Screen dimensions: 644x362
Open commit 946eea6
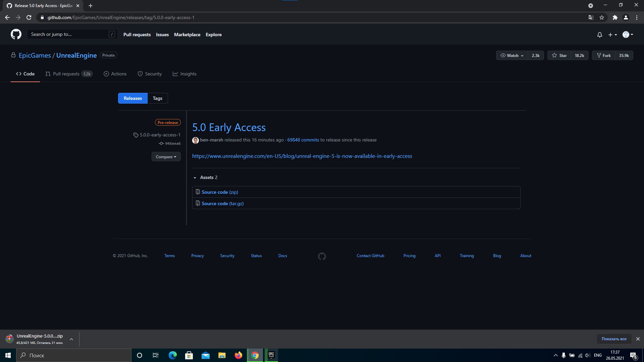point(170,143)
